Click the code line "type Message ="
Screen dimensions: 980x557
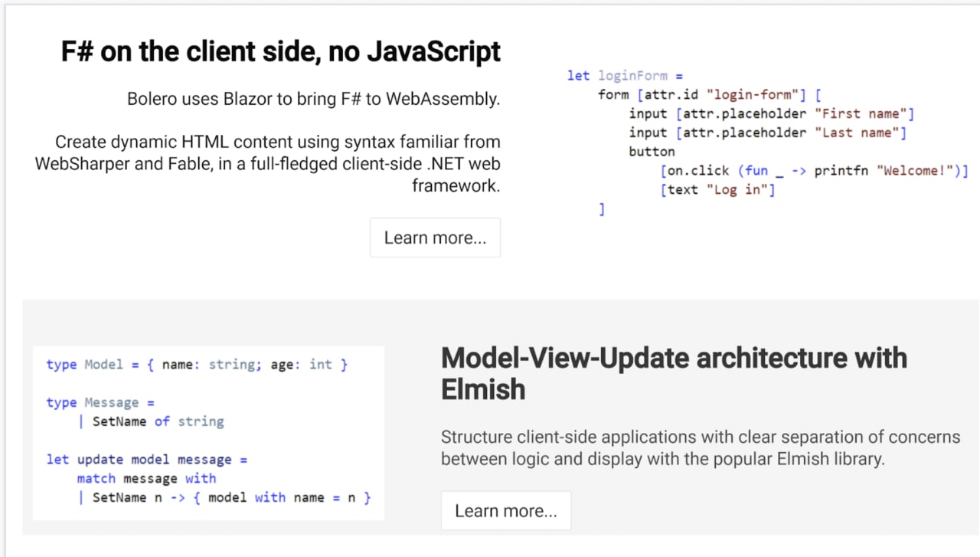100,402
